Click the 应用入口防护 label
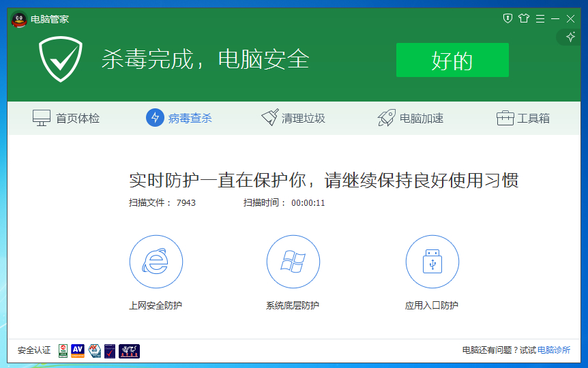Viewport: 588px width, 368px height. click(432, 305)
